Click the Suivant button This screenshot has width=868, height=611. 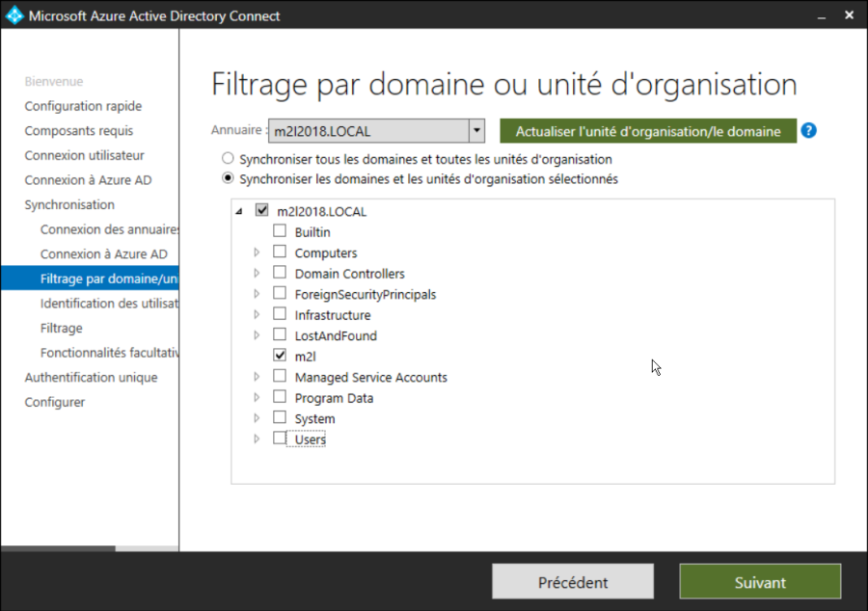tap(760, 582)
